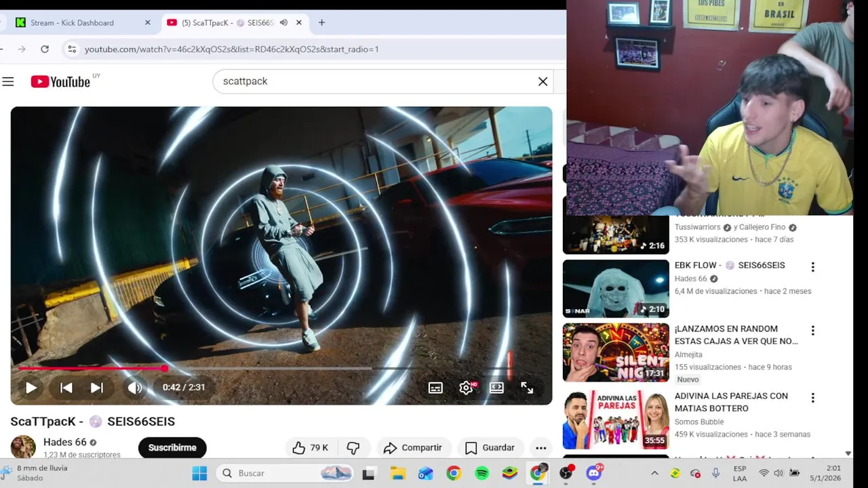Open options for ¡LANZAMOS EN RANDOM video
868x488 pixels.
click(812, 331)
